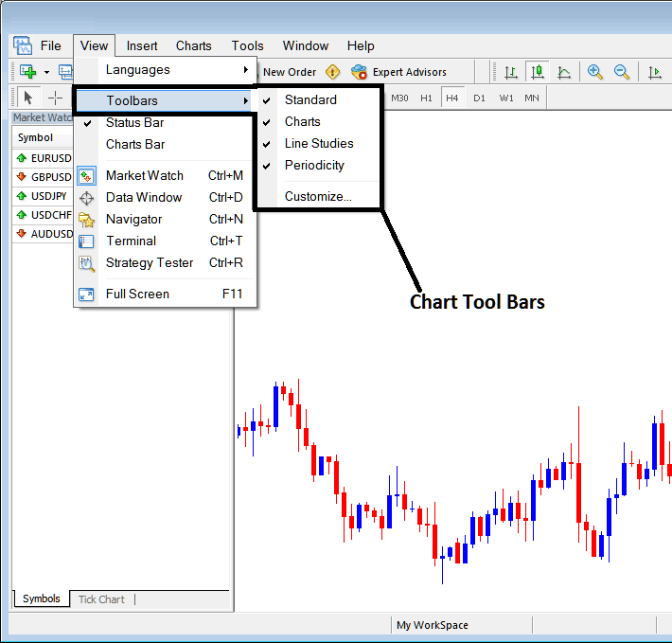This screenshot has height=643, width=672.
Task: Click the zoom in magnifier icon
Action: pyautogui.click(x=595, y=72)
